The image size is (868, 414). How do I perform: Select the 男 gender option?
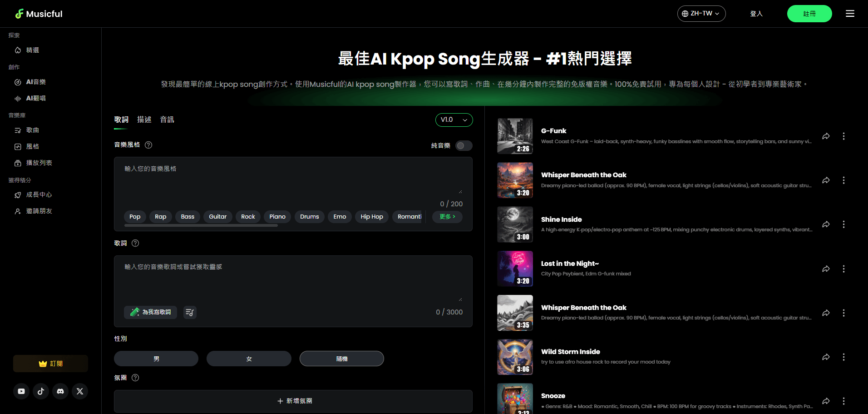coord(156,358)
